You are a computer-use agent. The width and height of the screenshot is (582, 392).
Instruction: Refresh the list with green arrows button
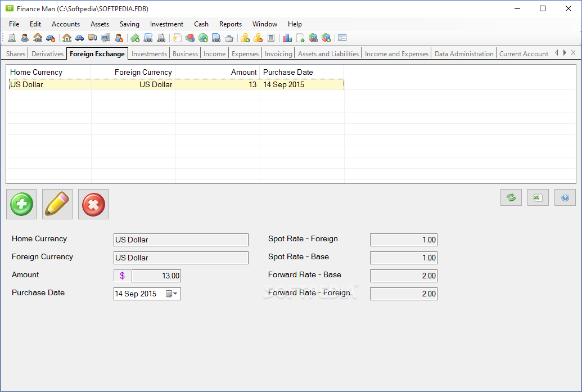pyautogui.click(x=511, y=197)
